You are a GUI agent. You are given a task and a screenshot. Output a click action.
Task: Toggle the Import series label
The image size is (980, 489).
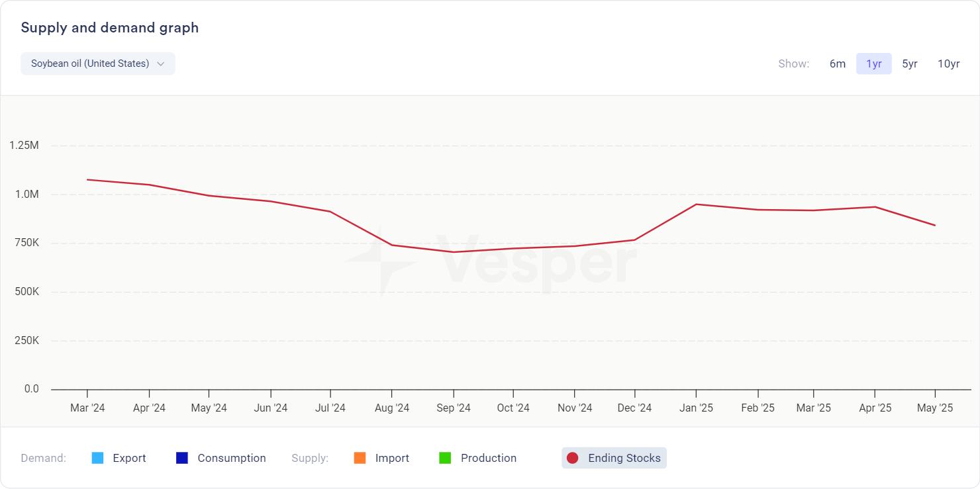point(392,458)
